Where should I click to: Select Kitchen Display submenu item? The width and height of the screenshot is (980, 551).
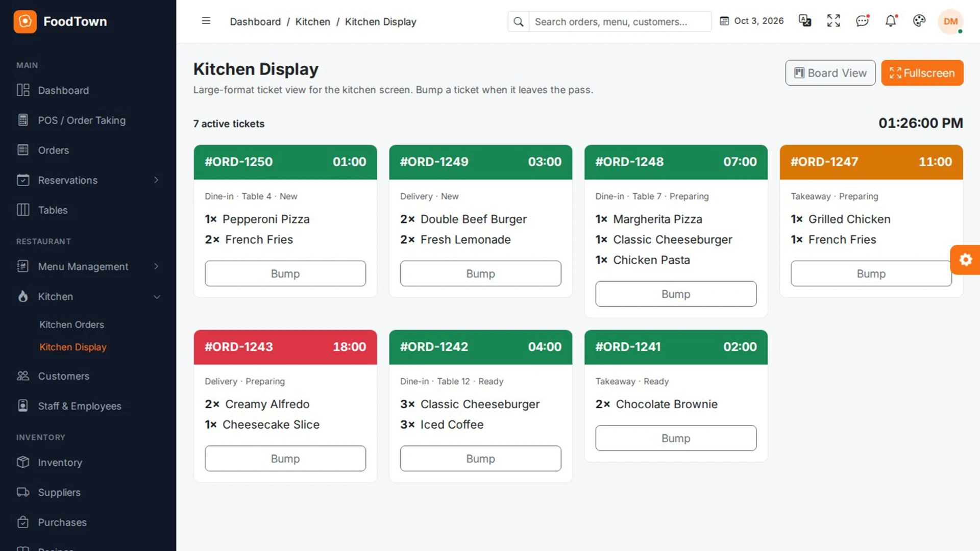click(73, 347)
